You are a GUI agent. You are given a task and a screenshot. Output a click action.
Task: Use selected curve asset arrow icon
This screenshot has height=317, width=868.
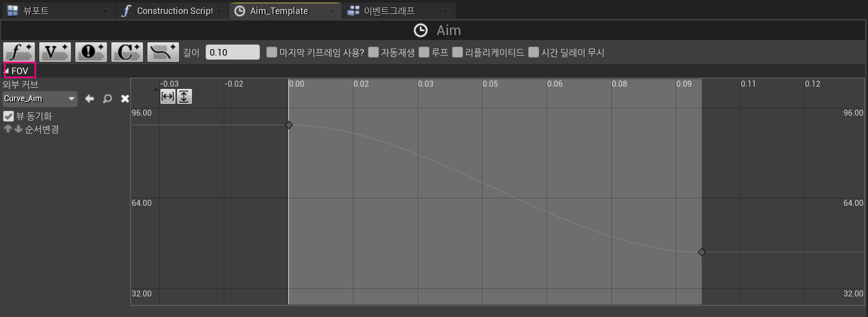90,99
